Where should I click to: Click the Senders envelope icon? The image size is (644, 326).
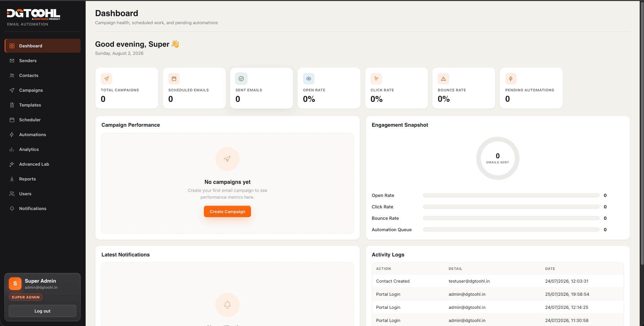tap(12, 60)
